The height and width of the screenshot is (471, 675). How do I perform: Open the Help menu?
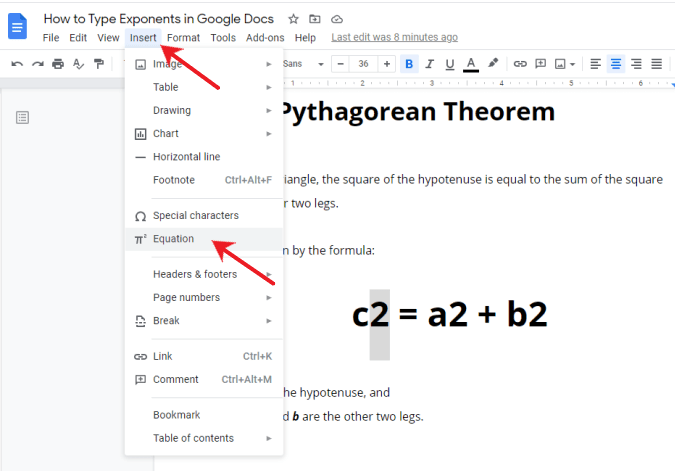point(305,38)
